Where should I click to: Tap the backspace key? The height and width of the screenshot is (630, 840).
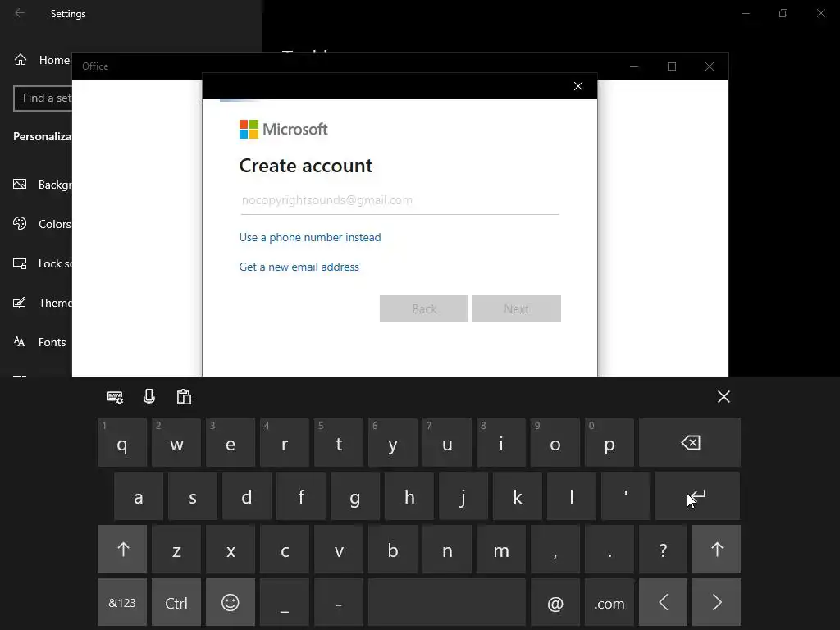click(x=690, y=442)
